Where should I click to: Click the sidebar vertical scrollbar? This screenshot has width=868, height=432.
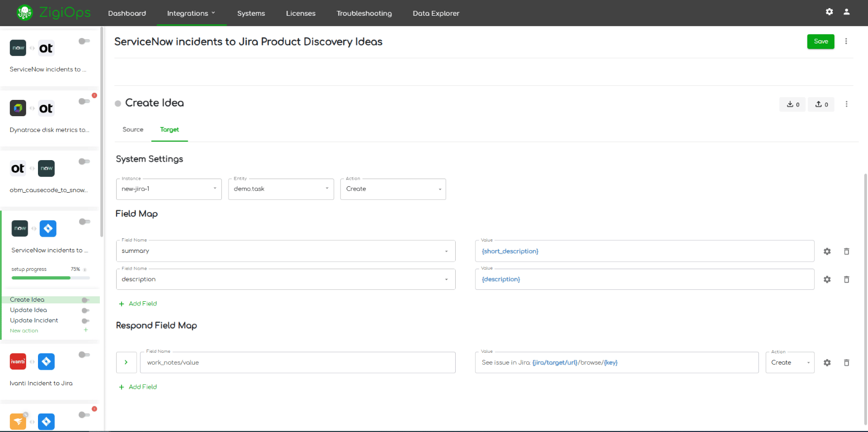[x=101, y=133]
